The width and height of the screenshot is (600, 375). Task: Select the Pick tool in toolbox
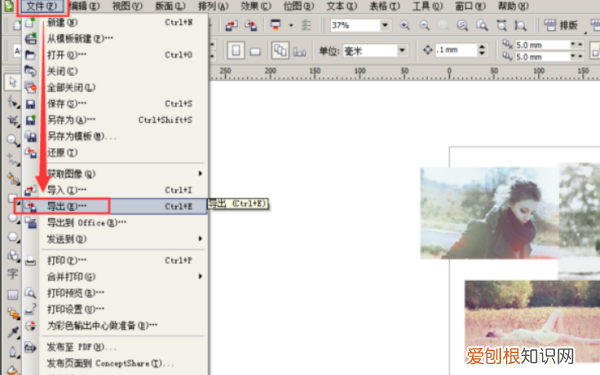(x=13, y=82)
